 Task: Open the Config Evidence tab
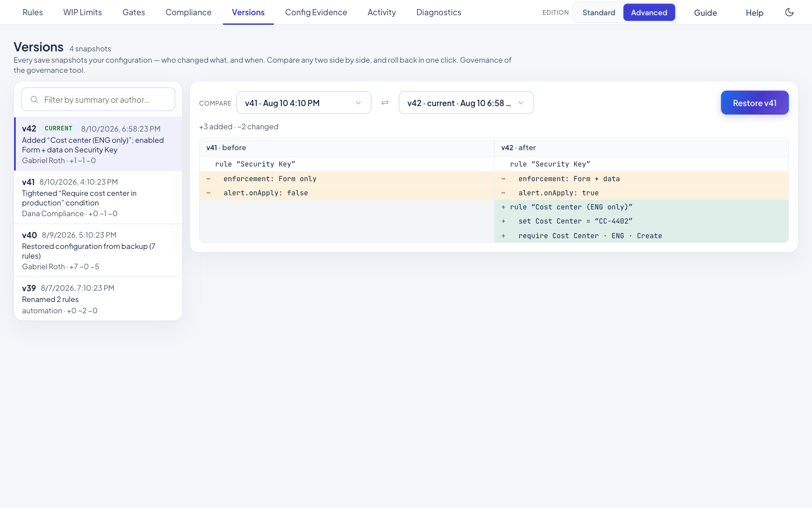click(316, 12)
